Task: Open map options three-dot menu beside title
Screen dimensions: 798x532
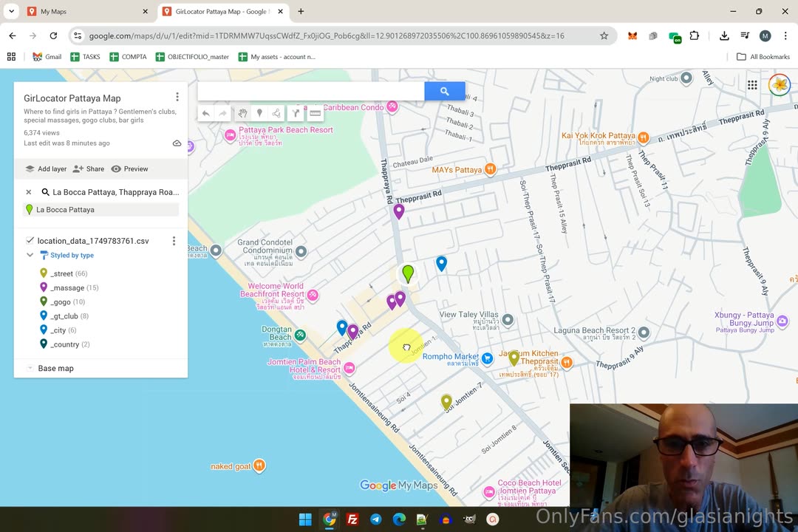Action: tap(177, 97)
